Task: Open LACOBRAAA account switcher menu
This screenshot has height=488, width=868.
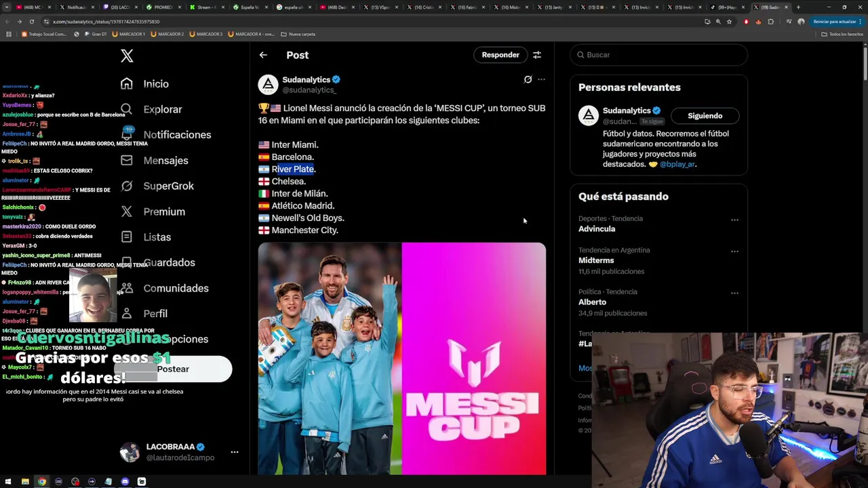Action: (234, 452)
